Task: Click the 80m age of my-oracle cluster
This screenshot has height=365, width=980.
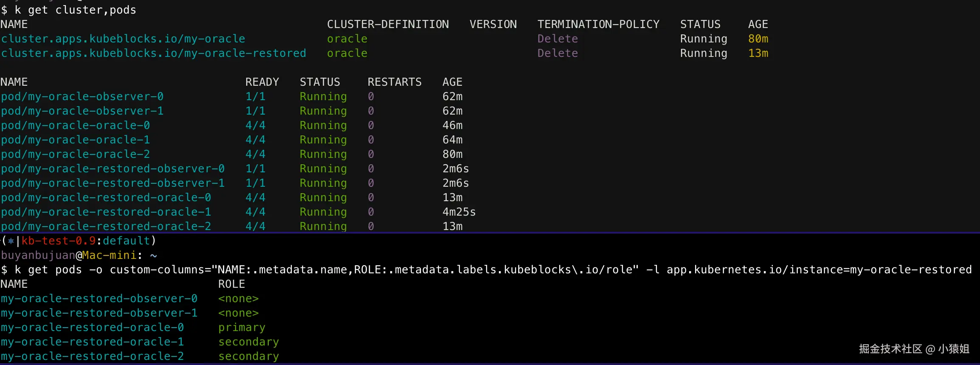Action: 758,39
